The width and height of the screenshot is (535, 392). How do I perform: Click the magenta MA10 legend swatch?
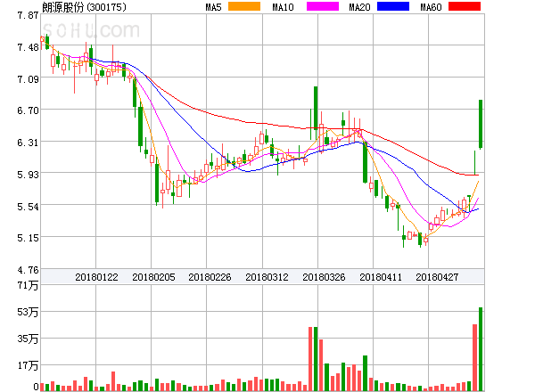click(x=323, y=6)
